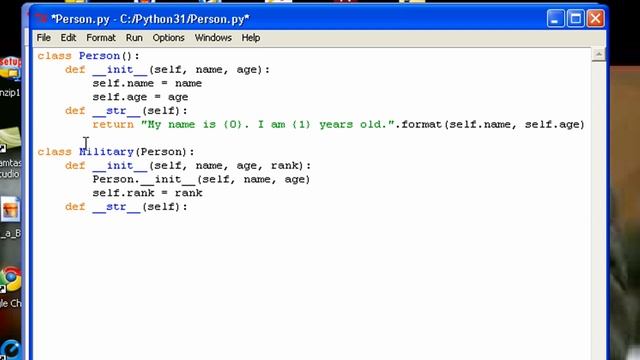Open the File menu
This screenshot has width=640, height=360.
coord(43,38)
